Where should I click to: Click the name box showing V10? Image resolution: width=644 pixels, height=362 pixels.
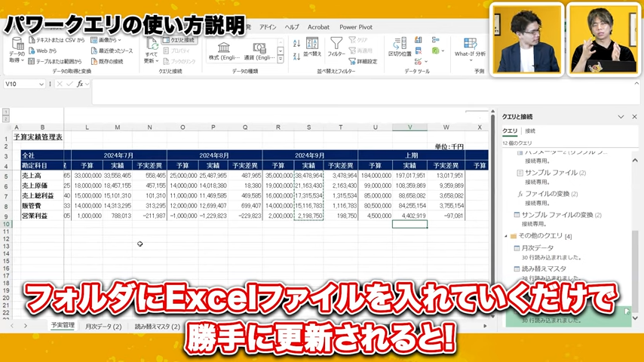21,84
